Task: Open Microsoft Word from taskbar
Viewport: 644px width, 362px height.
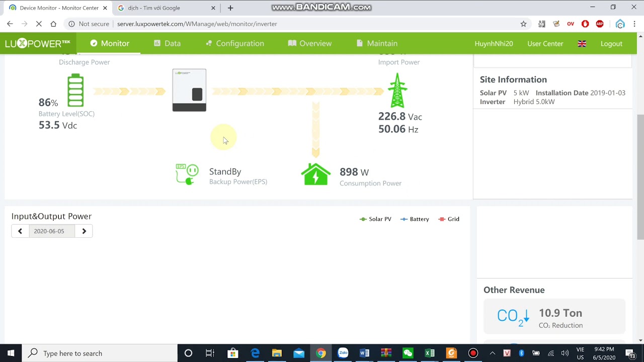Action: pos(364,353)
